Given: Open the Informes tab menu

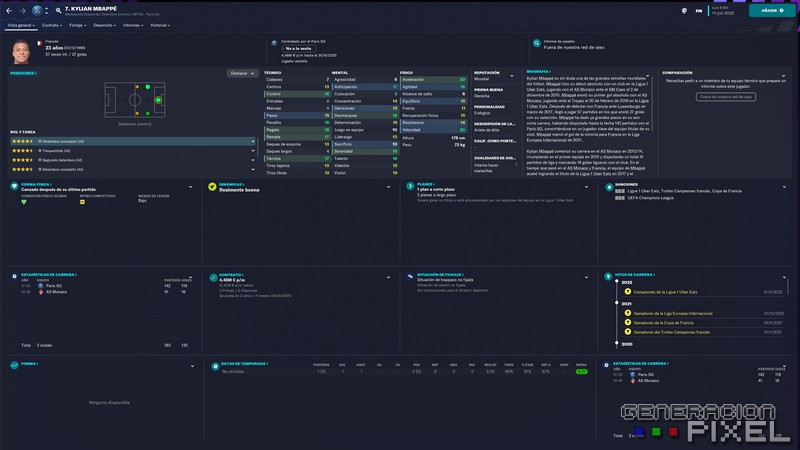Looking at the screenshot, I should [133, 25].
